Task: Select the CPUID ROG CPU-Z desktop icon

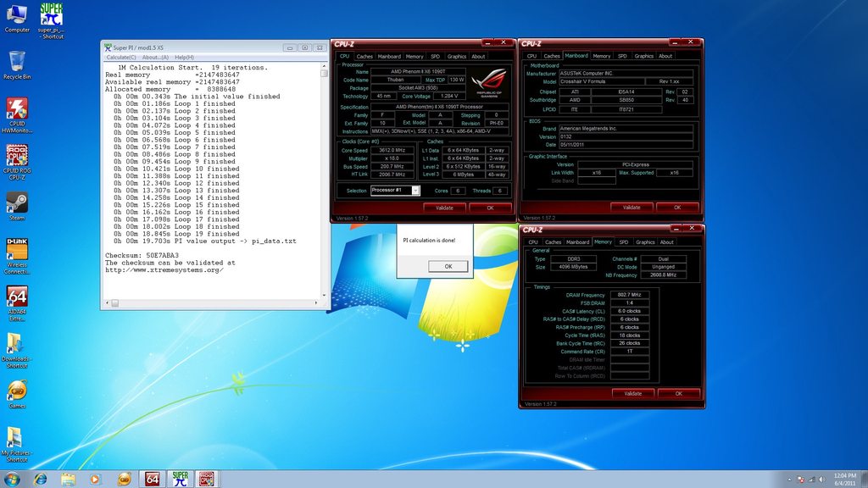Action: [17, 162]
